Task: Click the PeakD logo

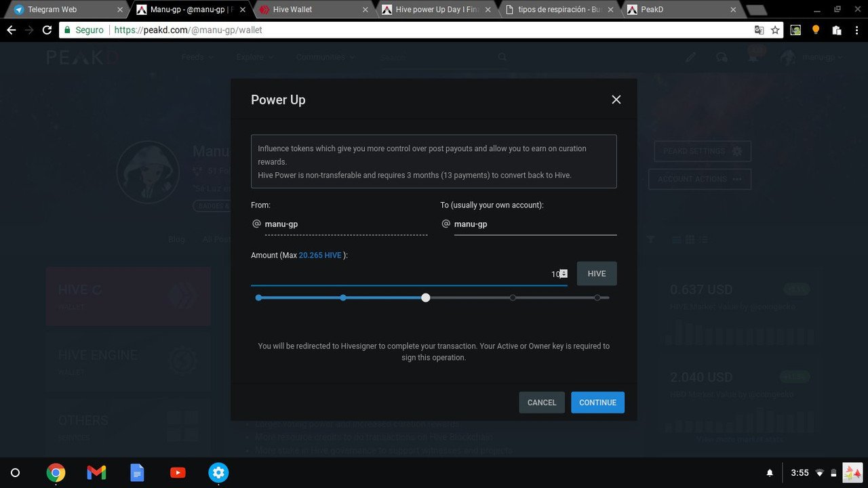Action: click(x=82, y=58)
